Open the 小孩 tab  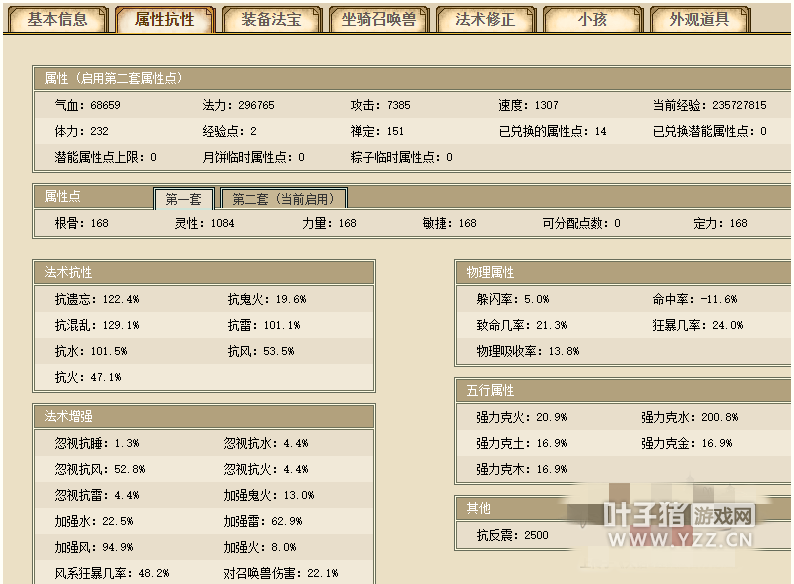pyautogui.click(x=591, y=19)
